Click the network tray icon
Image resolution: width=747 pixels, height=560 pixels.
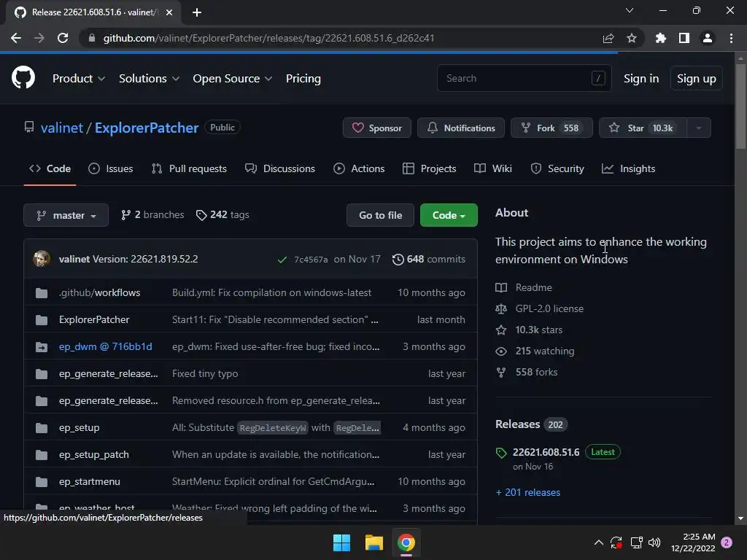(x=636, y=542)
